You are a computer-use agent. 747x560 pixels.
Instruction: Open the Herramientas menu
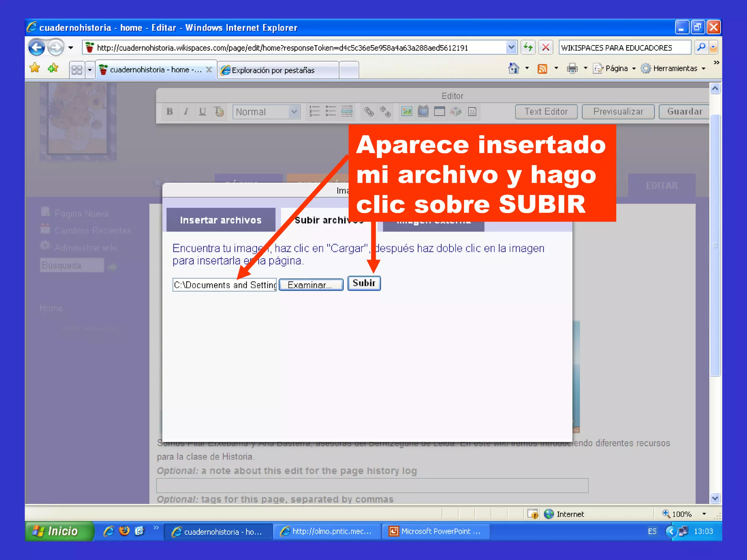(673, 69)
